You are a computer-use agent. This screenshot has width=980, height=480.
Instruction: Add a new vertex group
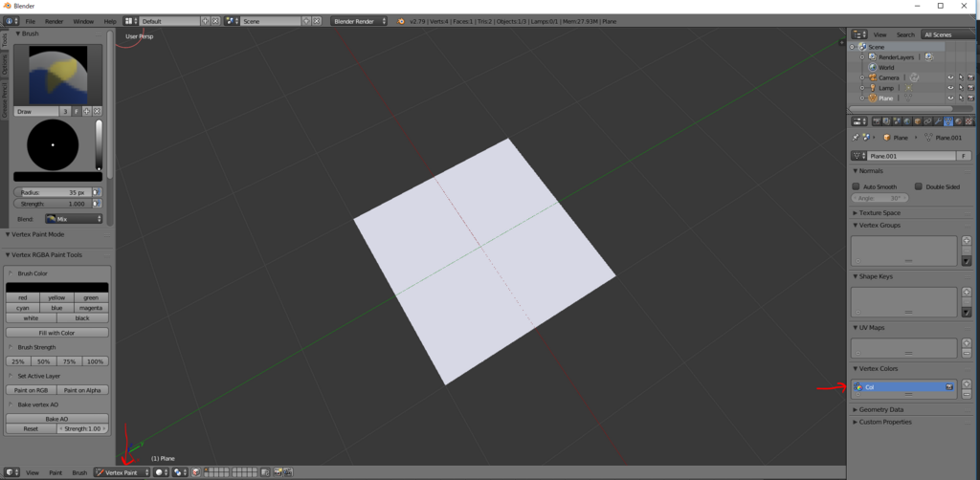(x=967, y=240)
